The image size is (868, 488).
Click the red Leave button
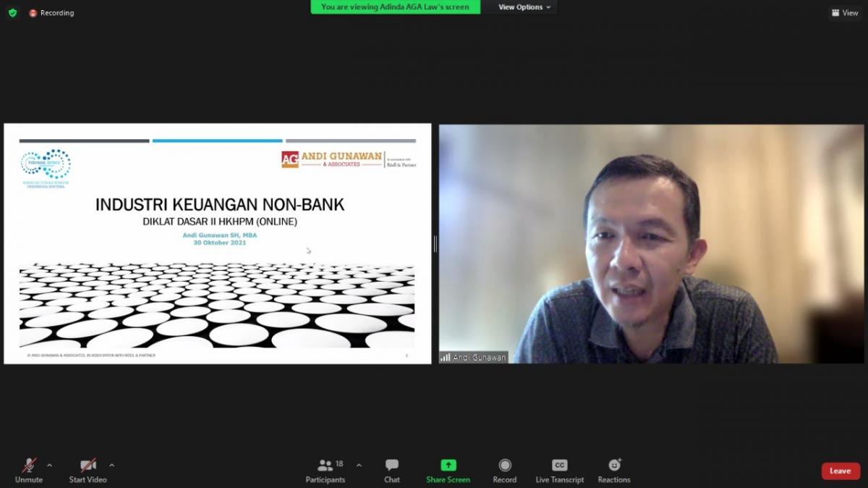point(841,471)
